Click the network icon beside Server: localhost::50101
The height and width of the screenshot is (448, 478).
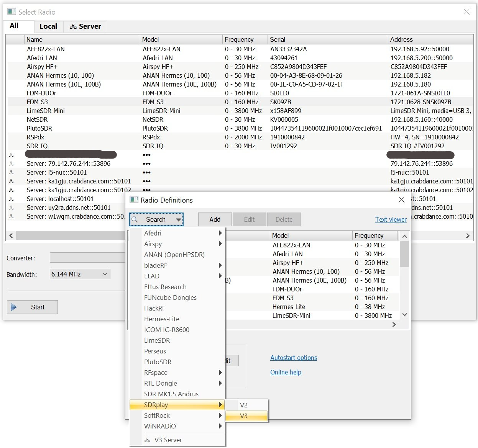coord(12,199)
